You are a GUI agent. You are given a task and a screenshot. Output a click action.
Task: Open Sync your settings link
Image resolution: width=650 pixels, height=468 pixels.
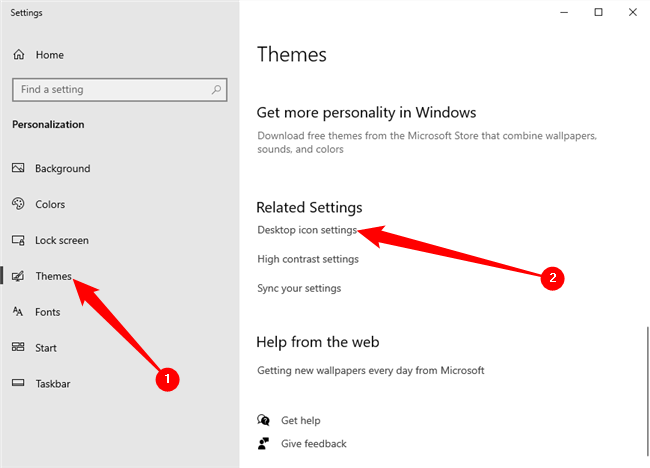(x=299, y=289)
